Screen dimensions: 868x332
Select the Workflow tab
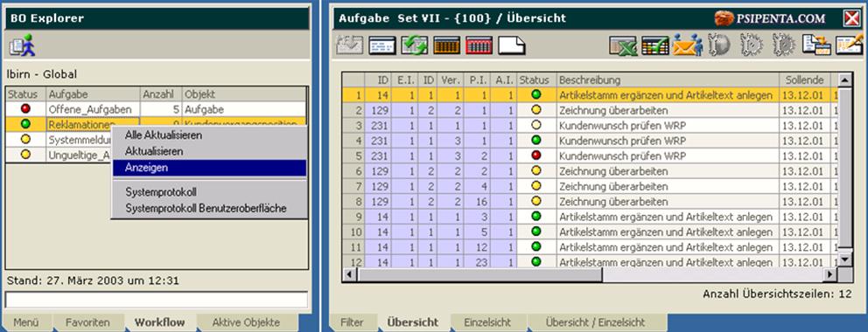pos(159,322)
